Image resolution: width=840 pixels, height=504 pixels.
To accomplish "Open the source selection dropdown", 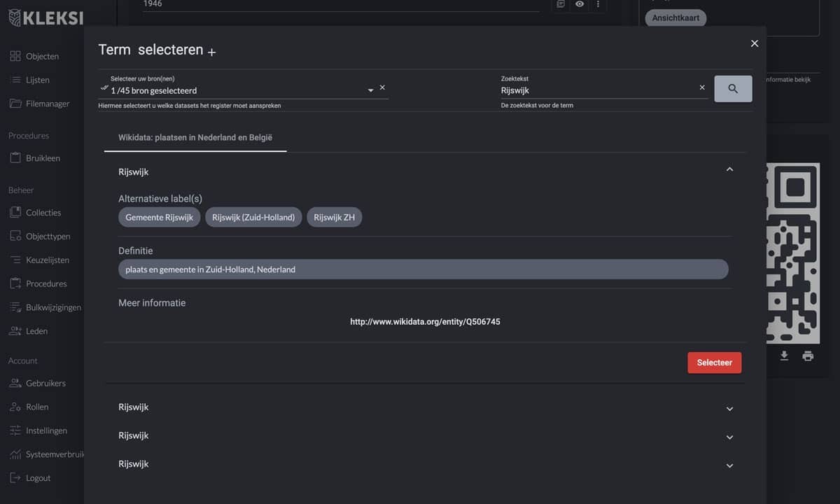I will (370, 90).
